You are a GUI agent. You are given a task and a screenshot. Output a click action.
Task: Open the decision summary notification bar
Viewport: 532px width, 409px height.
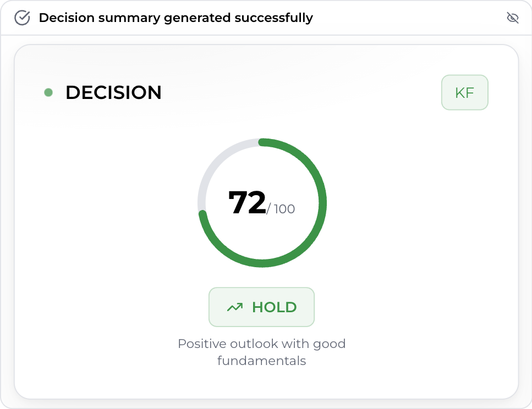tap(176, 18)
